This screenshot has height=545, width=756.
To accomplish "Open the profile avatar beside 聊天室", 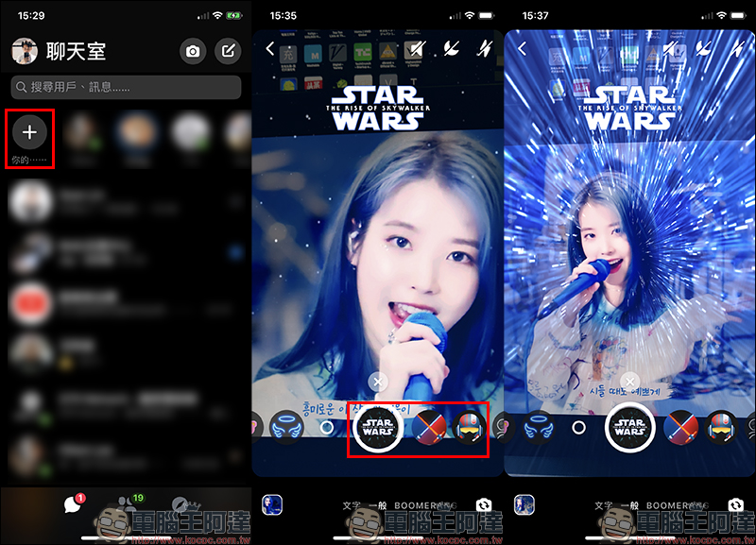I will (x=25, y=51).
